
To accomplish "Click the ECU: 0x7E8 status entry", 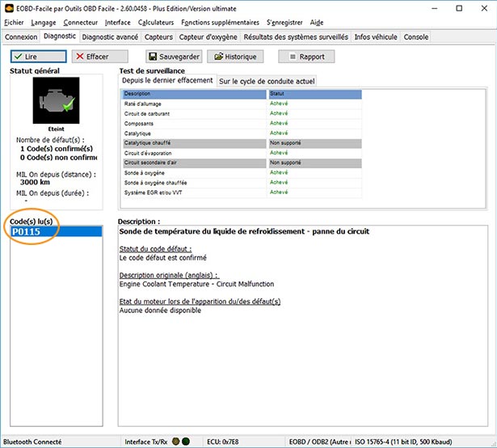I will point(223,442).
